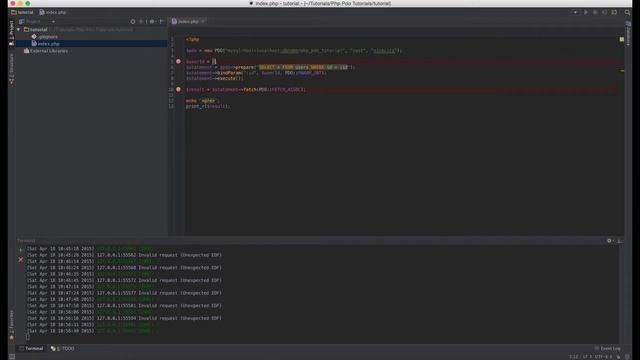Click the bindParam statement line
Image resolution: width=640 pixels, height=360 pixels.
pos(256,73)
